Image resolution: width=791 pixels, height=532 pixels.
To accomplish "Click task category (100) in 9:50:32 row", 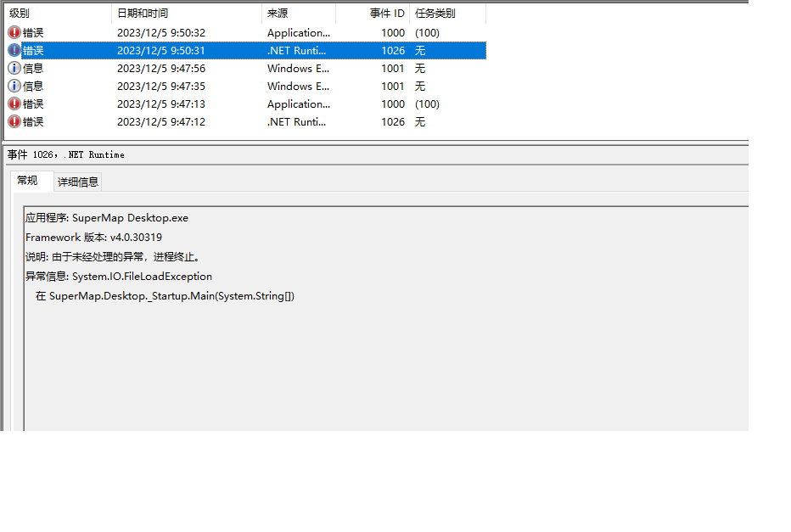I will (427, 33).
